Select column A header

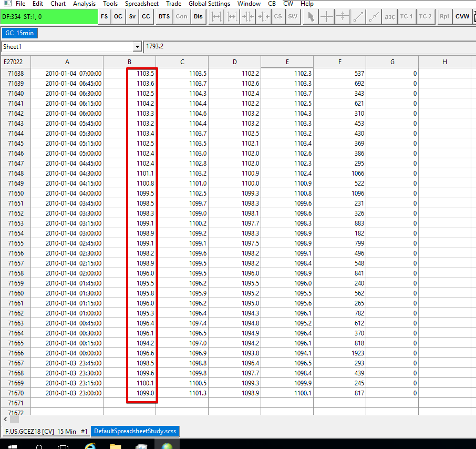pyautogui.click(x=67, y=62)
